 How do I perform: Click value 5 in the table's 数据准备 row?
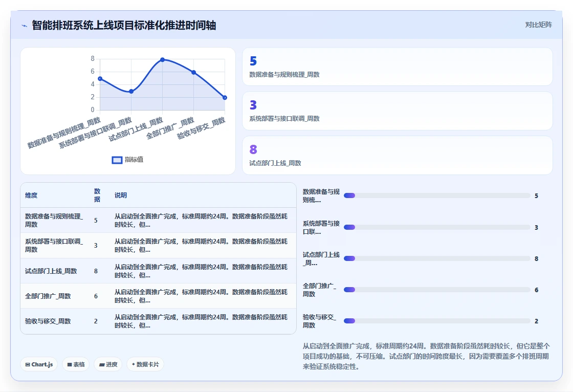(96, 221)
